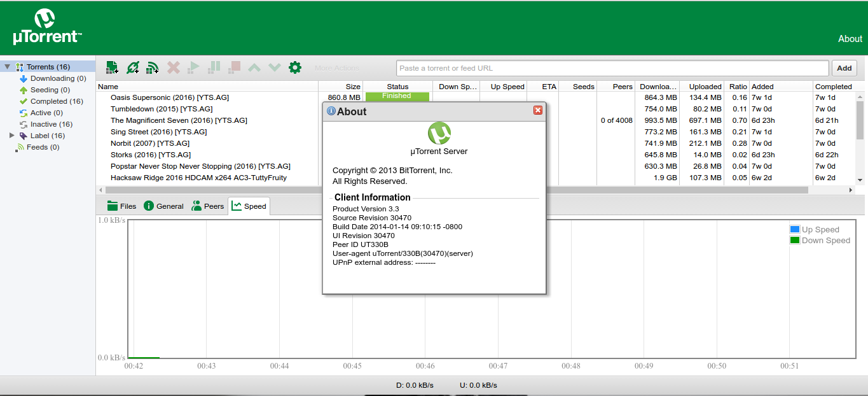Select the Label (16) category
Viewport: 868px width, 396px height.
pos(47,136)
